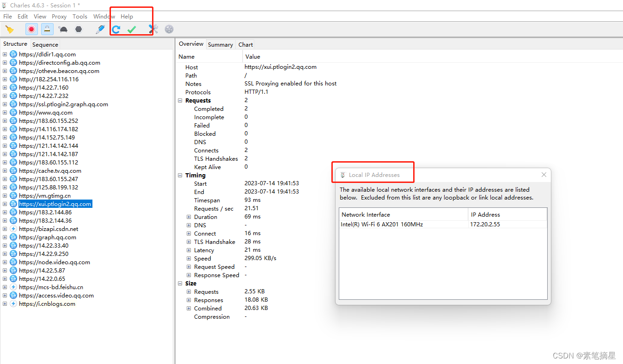The height and width of the screenshot is (364, 623).
Task: Click globe icon of https://directconfig.ab.qq.com
Action: tap(13, 62)
